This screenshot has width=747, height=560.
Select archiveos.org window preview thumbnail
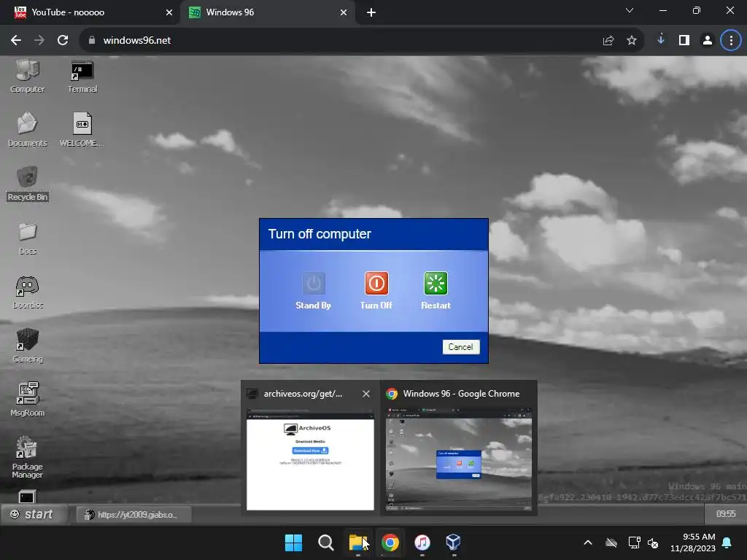tap(310, 459)
